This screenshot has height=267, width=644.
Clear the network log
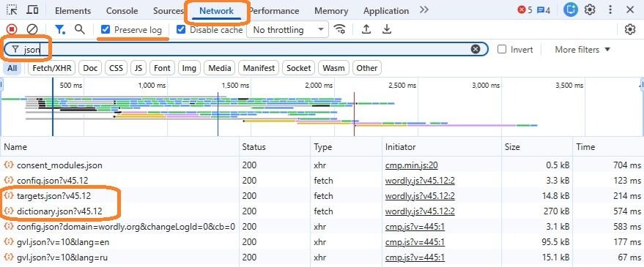pos(32,29)
